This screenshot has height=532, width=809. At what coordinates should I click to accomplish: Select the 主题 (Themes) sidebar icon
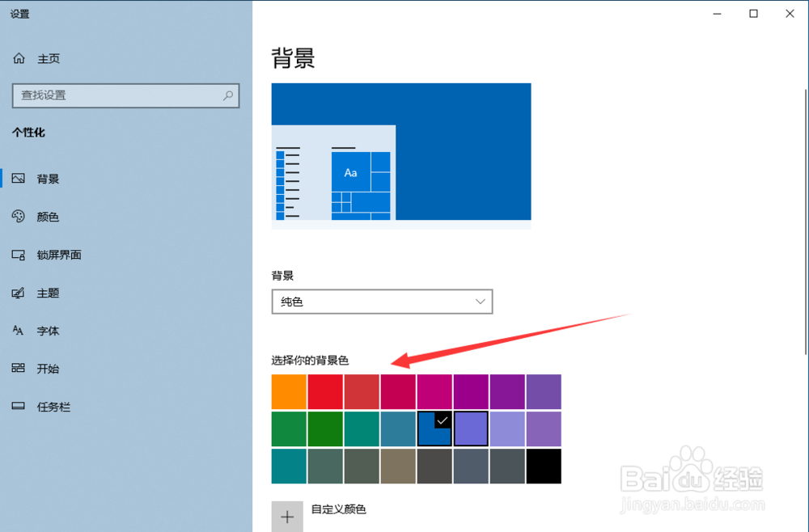pos(23,293)
